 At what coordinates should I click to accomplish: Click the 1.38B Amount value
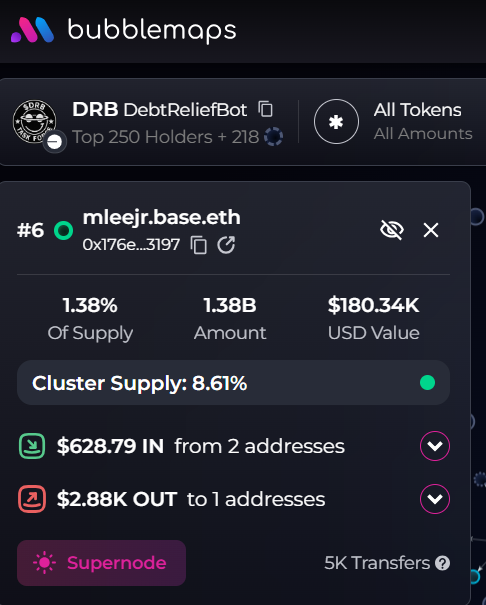(230, 306)
